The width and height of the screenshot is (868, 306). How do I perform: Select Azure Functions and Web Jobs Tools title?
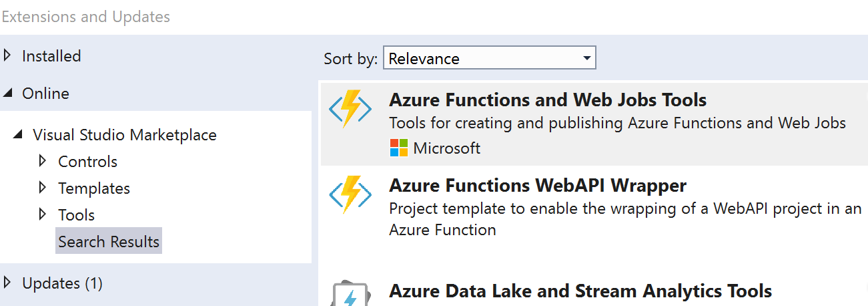click(x=547, y=100)
